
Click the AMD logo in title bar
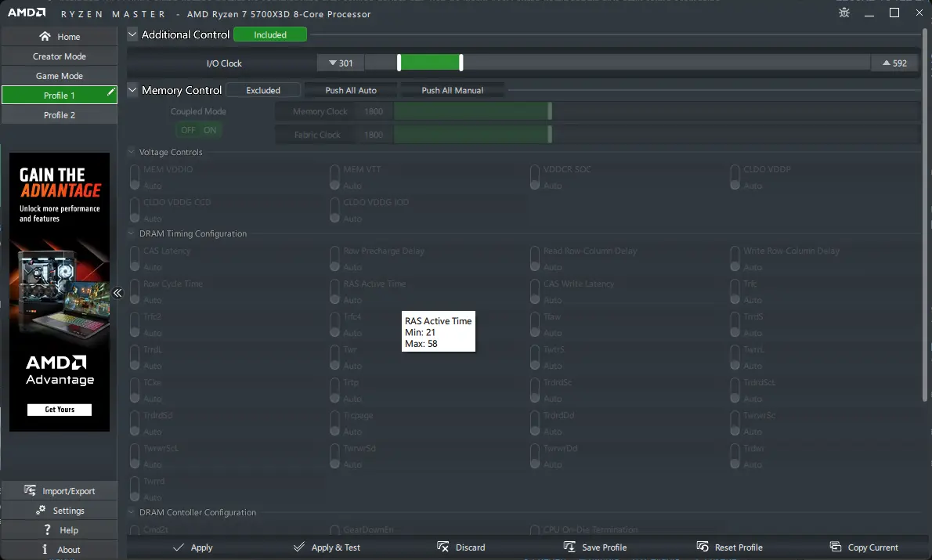tap(27, 12)
